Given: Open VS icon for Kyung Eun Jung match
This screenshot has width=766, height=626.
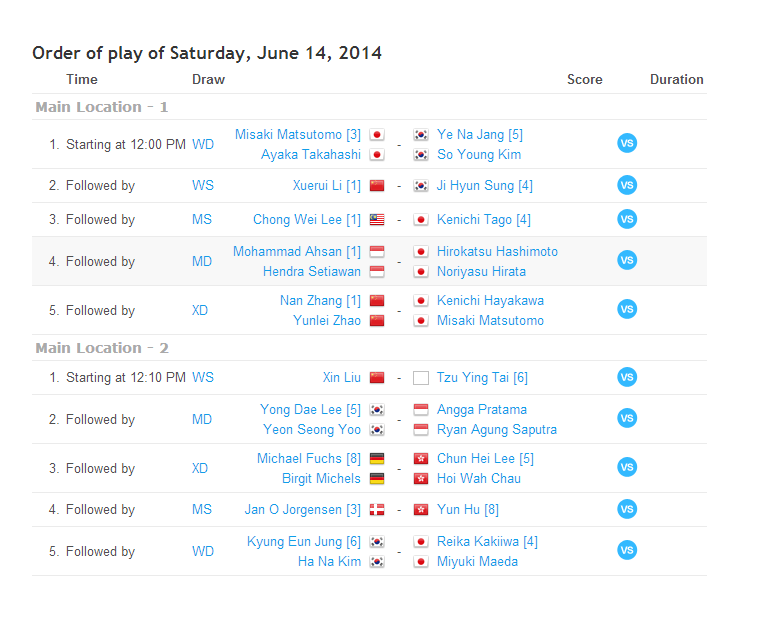Looking at the screenshot, I should pyautogui.click(x=627, y=551).
